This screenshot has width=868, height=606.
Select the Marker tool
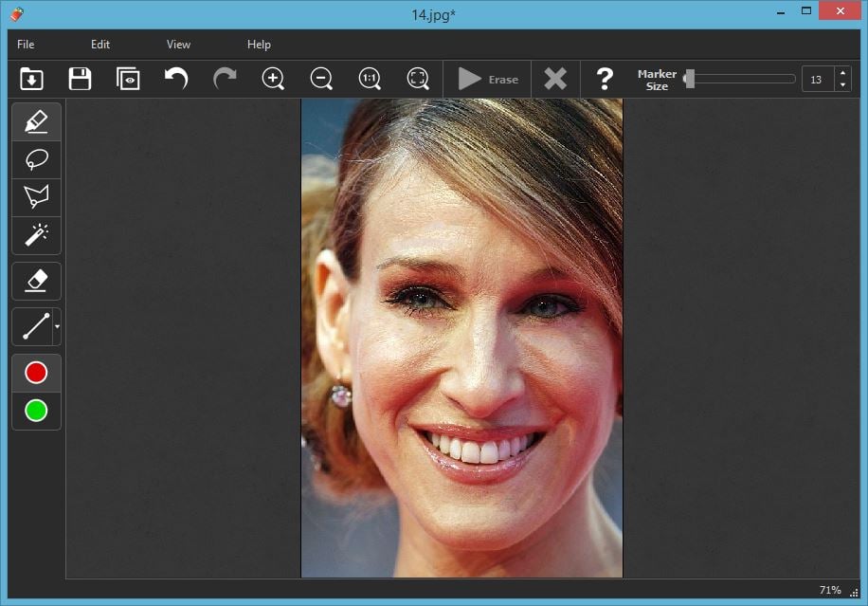pos(36,121)
